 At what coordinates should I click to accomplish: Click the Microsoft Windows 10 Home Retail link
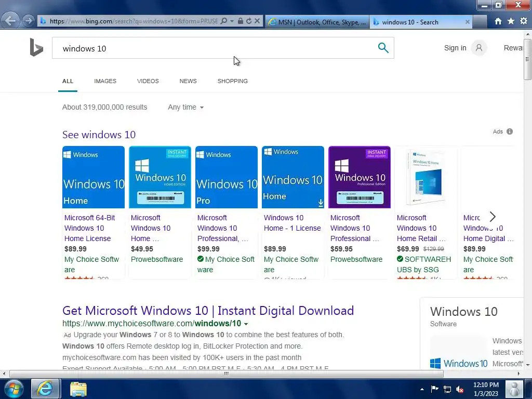(x=421, y=228)
